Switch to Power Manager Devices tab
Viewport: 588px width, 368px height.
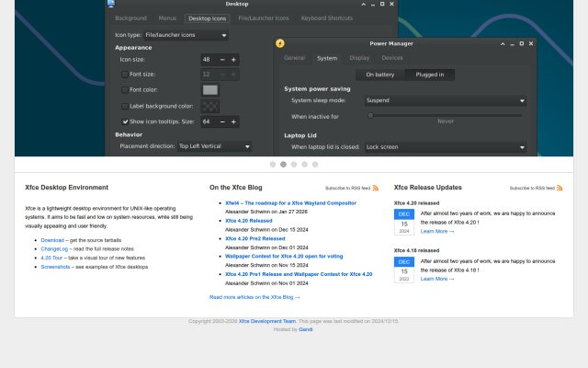392,58
